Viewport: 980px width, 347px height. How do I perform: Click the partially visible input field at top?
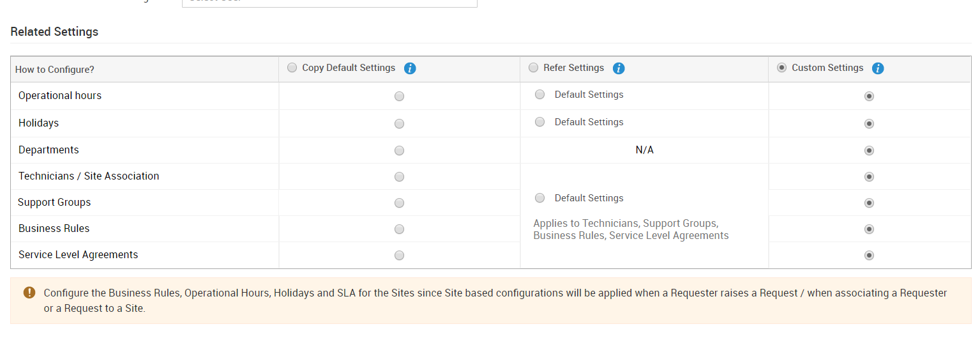click(329, 3)
